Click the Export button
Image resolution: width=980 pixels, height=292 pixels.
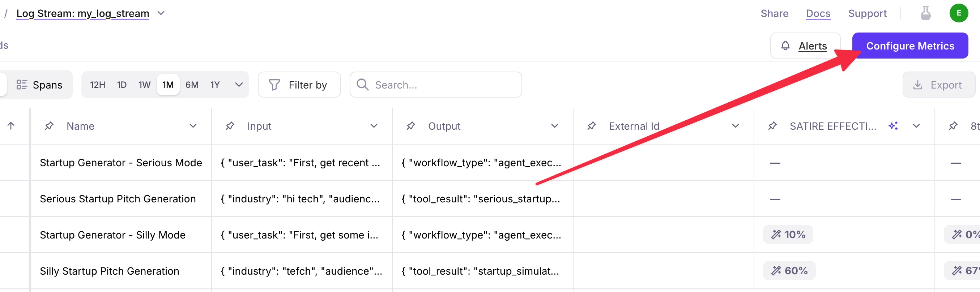(938, 85)
